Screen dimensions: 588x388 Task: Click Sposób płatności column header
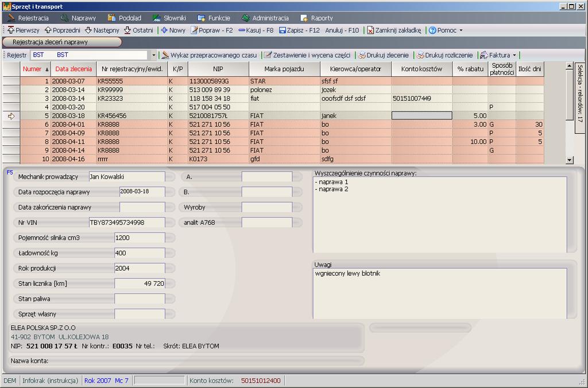pyautogui.click(x=502, y=69)
